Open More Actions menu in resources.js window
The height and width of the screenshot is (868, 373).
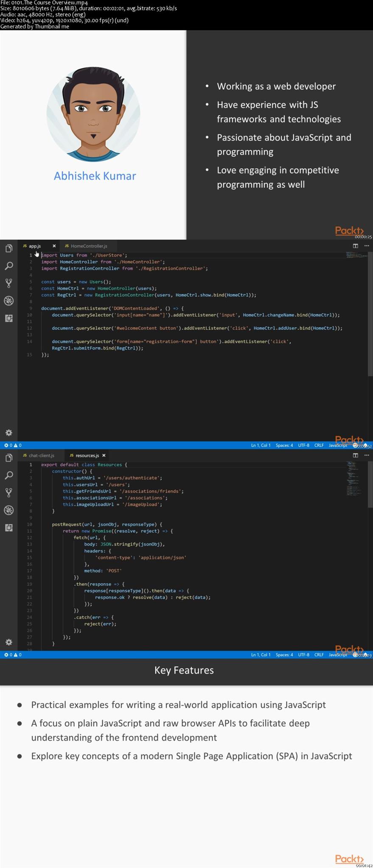click(x=367, y=455)
